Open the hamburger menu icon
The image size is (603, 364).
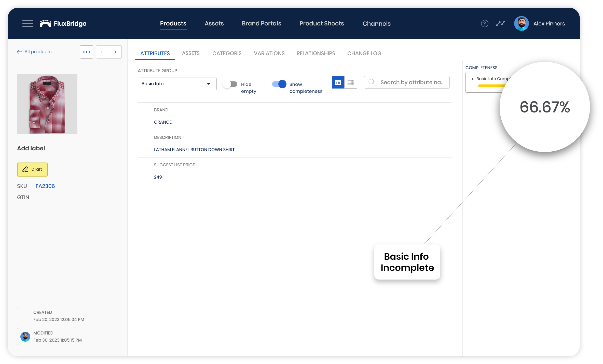pos(28,23)
